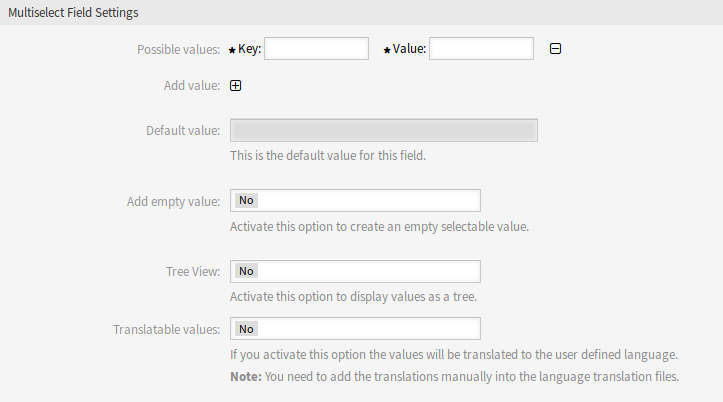Focus the Value input field
Image resolution: width=723 pixels, height=402 pixels.
481,48
